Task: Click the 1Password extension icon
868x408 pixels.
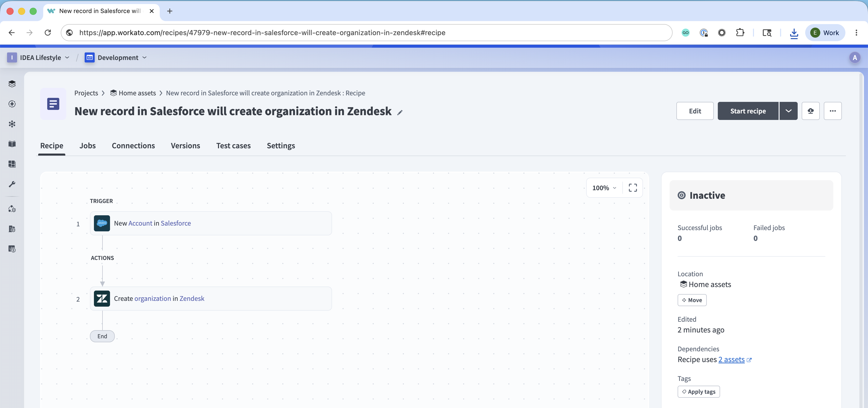Action: pos(703,33)
